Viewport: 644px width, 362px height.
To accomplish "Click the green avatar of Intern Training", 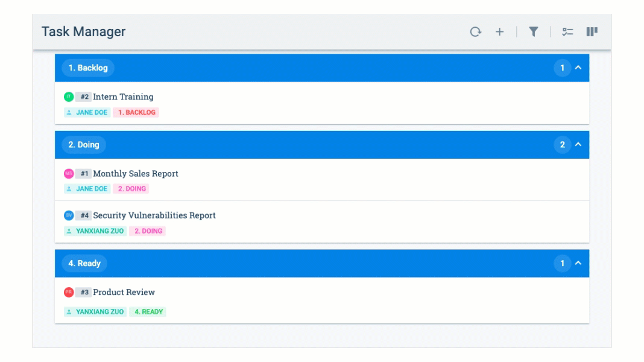I will pos(69,97).
